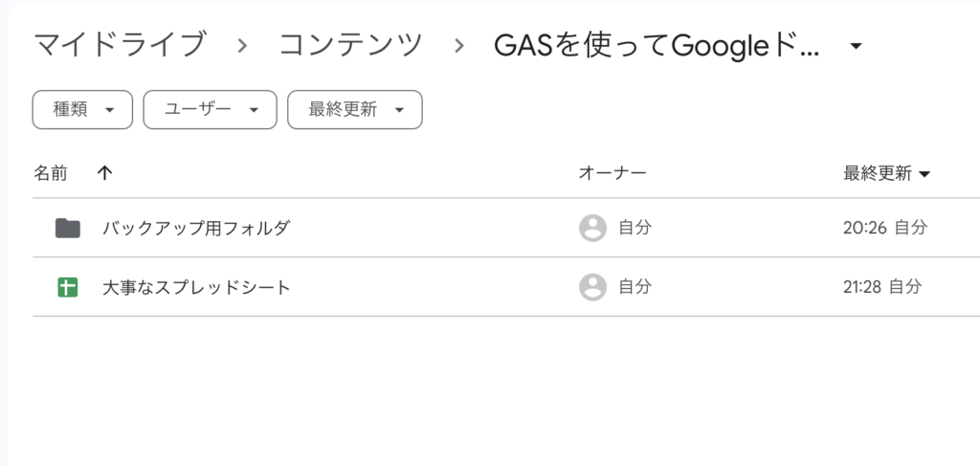Navigate to the コンテンツ breadcrumb folder

351,45
